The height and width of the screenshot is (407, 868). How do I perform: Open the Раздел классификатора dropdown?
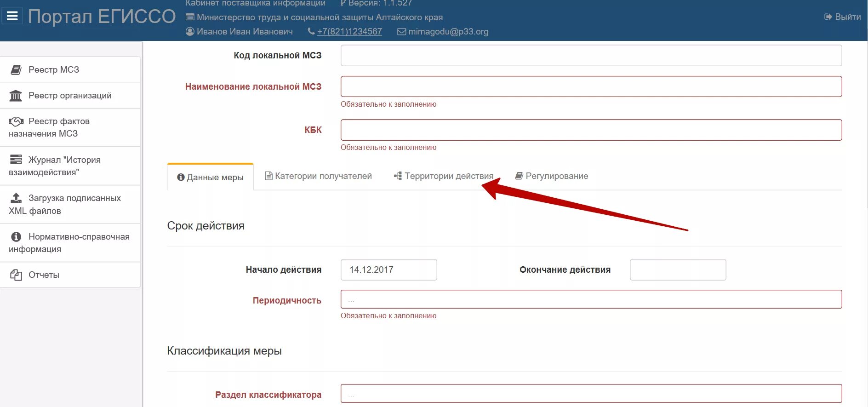click(x=591, y=394)
